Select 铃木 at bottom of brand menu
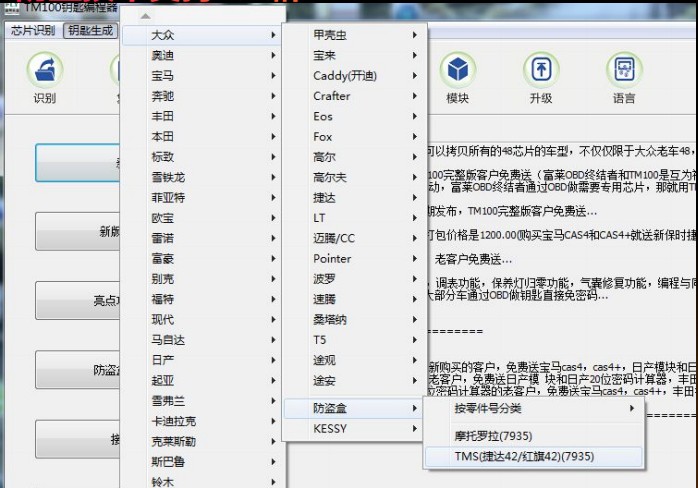 201,481
